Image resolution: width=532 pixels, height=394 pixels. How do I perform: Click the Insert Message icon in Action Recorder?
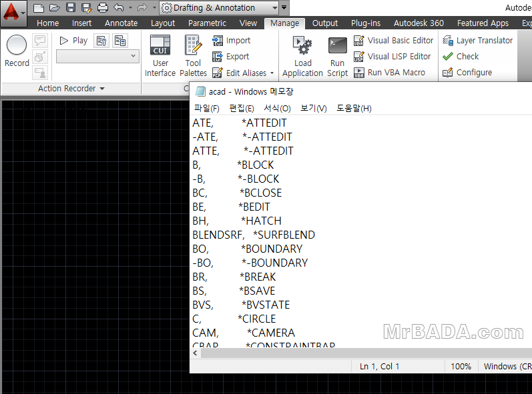[x=40, y=40]
